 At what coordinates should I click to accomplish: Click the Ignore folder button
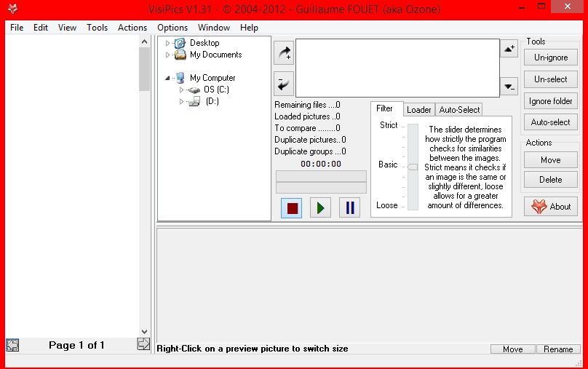tap(551, 101)
